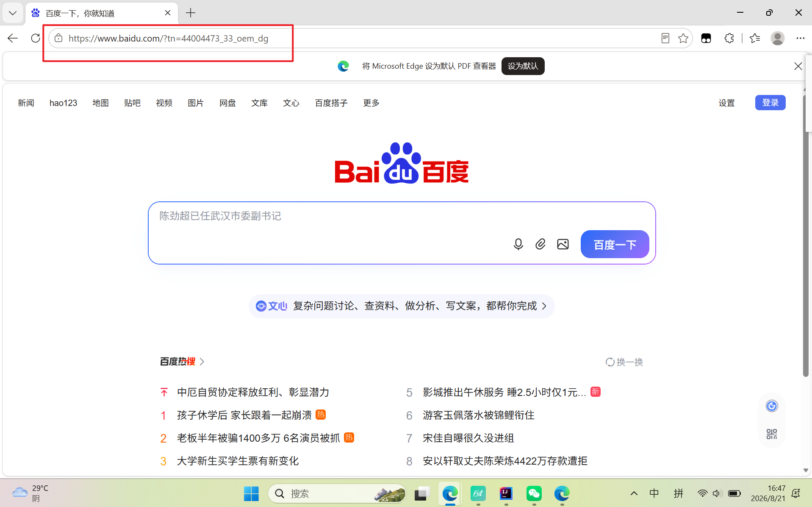The image size is (812, 507).
Task: Open the Edge profile avatar
Action: tap(777, 38)
